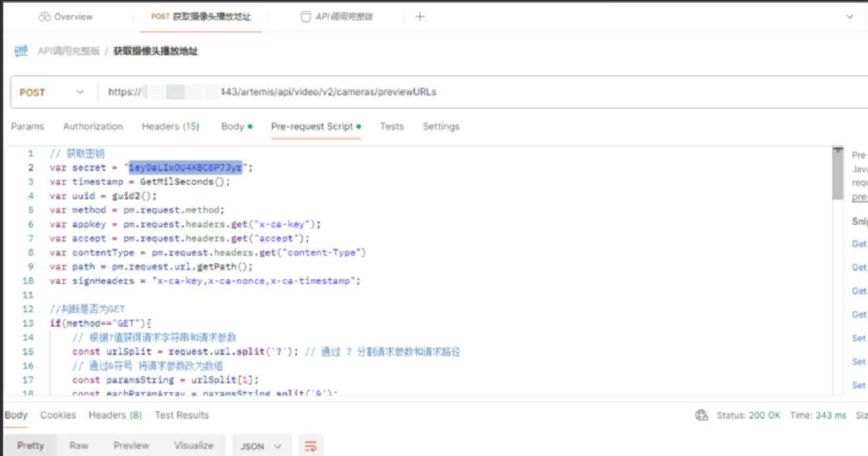Select the Visualize response view
868x456 pixels.
[x=193, y=445]
